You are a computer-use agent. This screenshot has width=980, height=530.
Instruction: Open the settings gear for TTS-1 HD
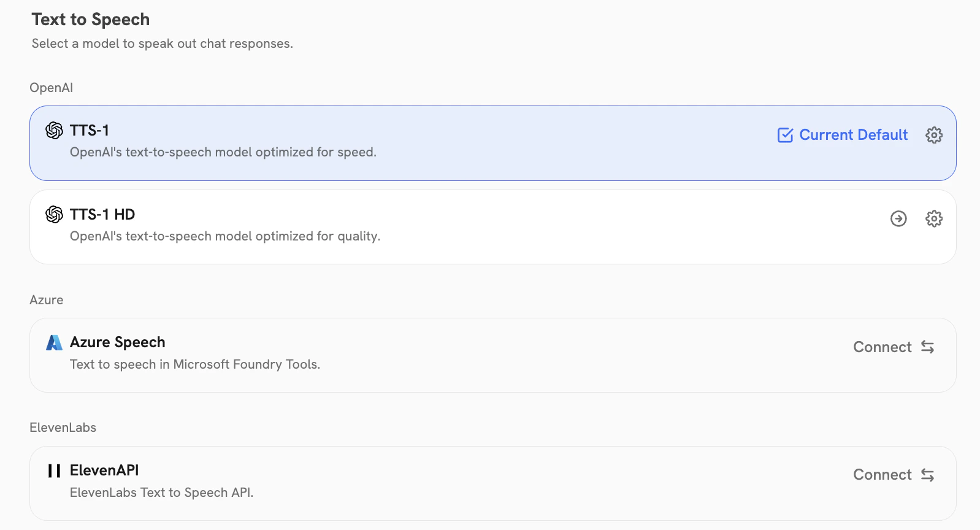[x=933, y=218]
